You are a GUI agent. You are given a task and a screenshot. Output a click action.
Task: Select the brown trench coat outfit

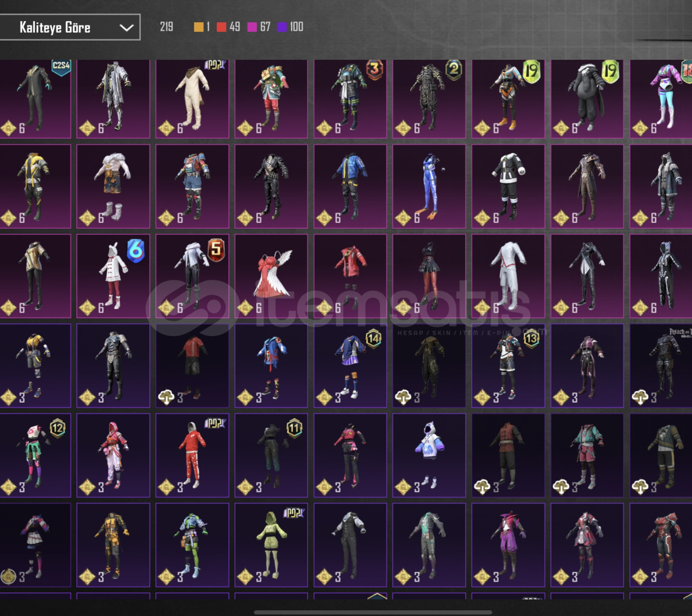(x=587, y=186)
